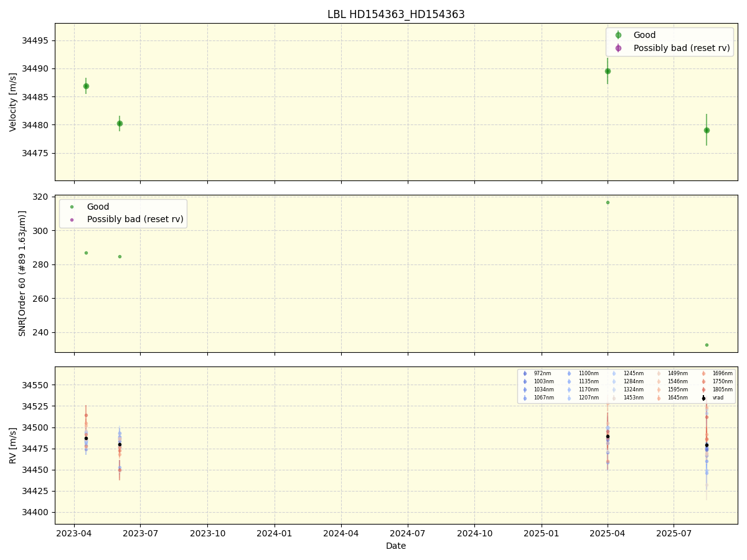Click the 2023-07 date tick label

[140, 534]
